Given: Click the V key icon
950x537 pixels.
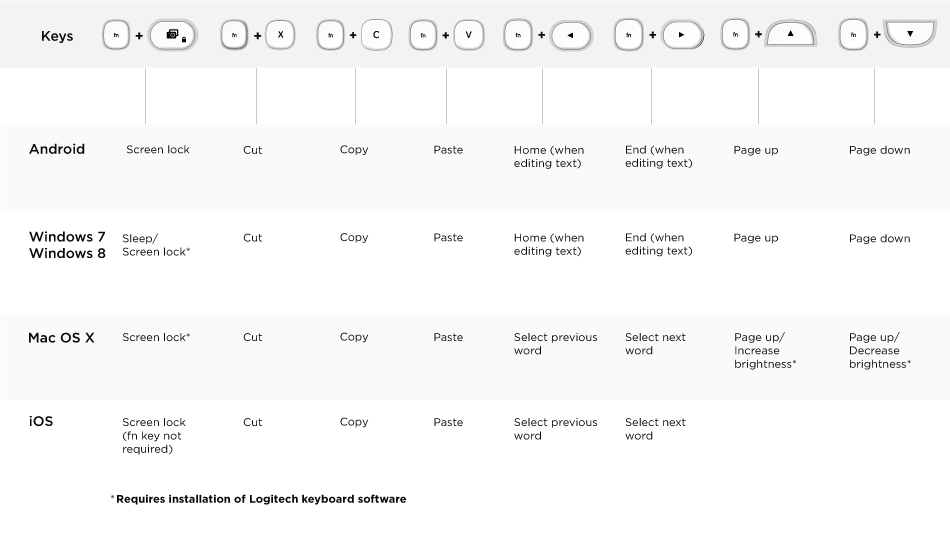Looking at the screenshot, I should 468,35.
